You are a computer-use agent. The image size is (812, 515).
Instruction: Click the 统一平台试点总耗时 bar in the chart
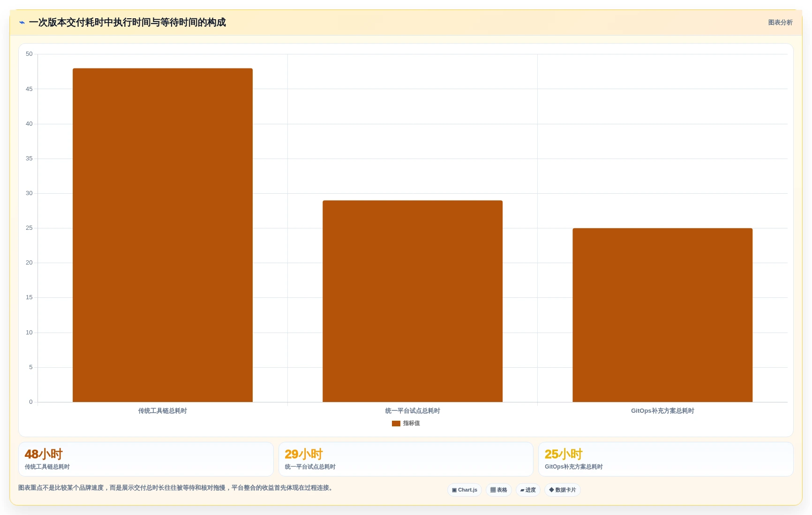click(413, 301)
